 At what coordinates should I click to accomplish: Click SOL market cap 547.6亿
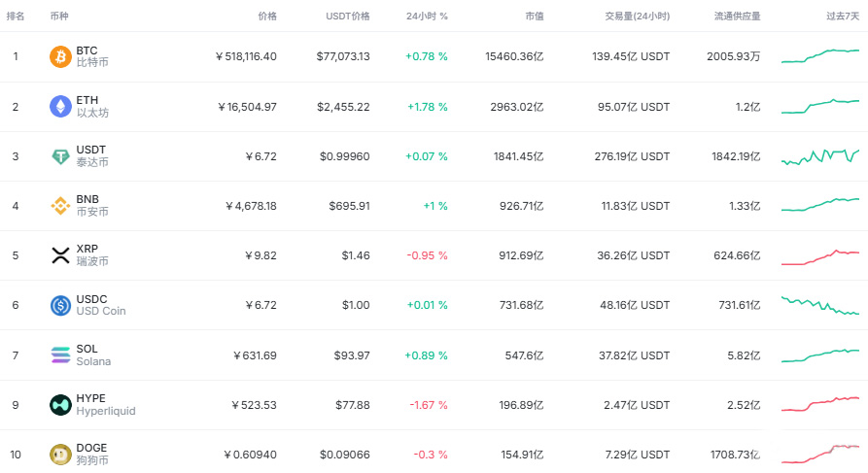click(x=524, y=355)
